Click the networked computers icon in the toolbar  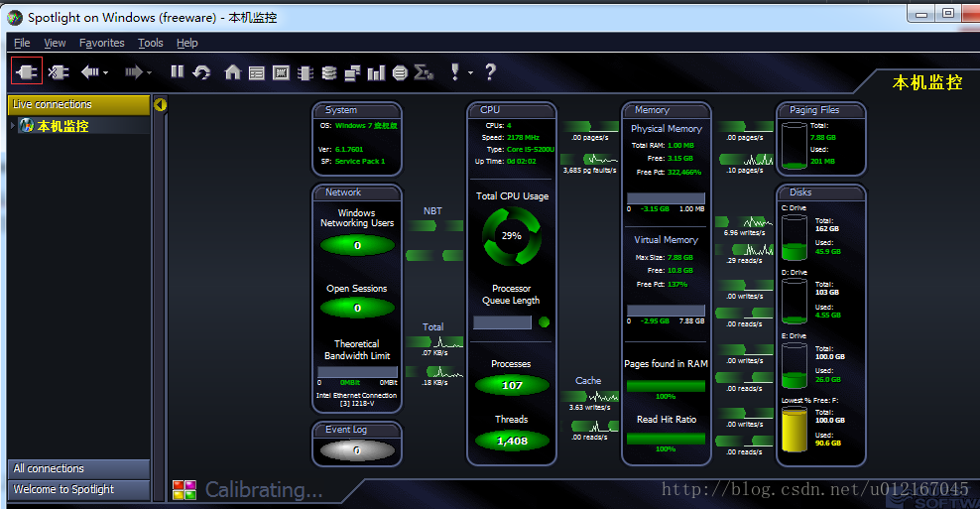[x=352, y=72]
